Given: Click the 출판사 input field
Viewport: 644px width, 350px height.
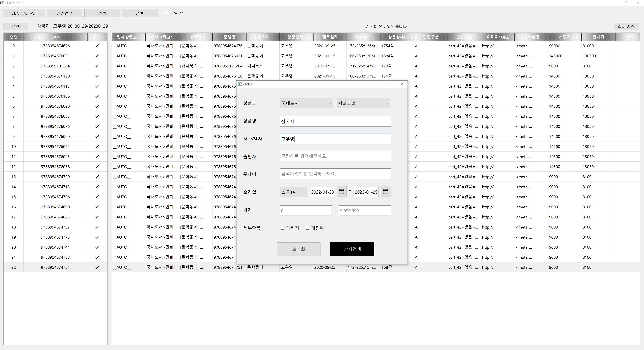Looking at the screenshot, I should coord(335,156).
